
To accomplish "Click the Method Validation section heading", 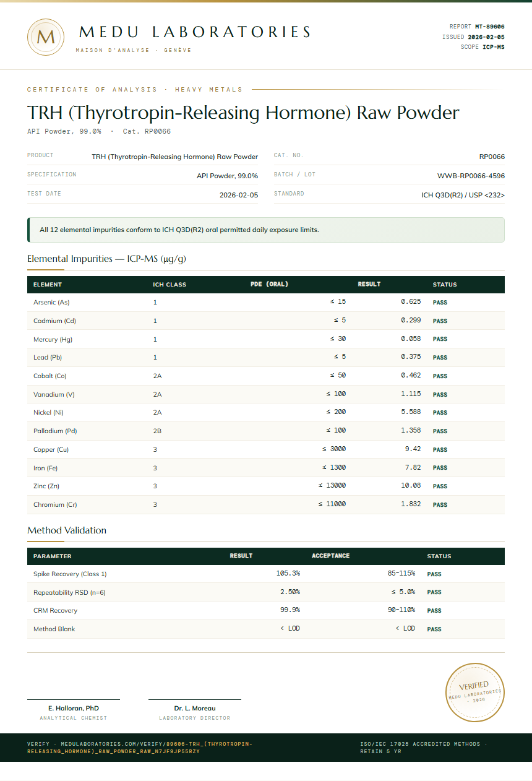I will click(67, 530).
